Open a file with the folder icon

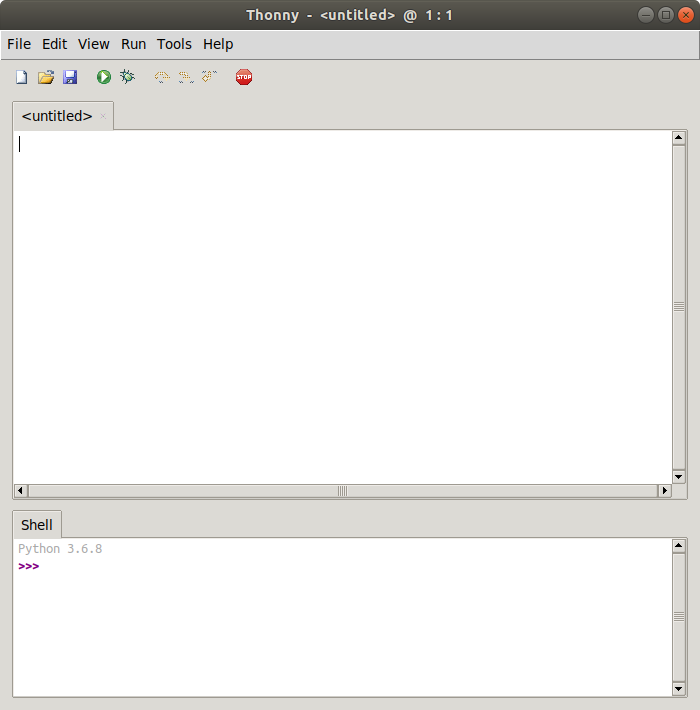[46, 77]
